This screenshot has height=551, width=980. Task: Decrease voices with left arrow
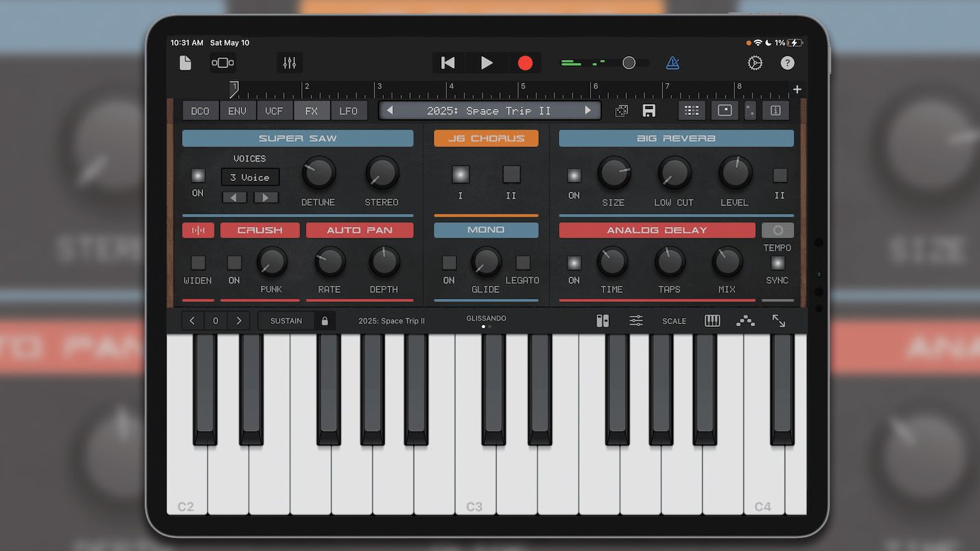[234, 197]
